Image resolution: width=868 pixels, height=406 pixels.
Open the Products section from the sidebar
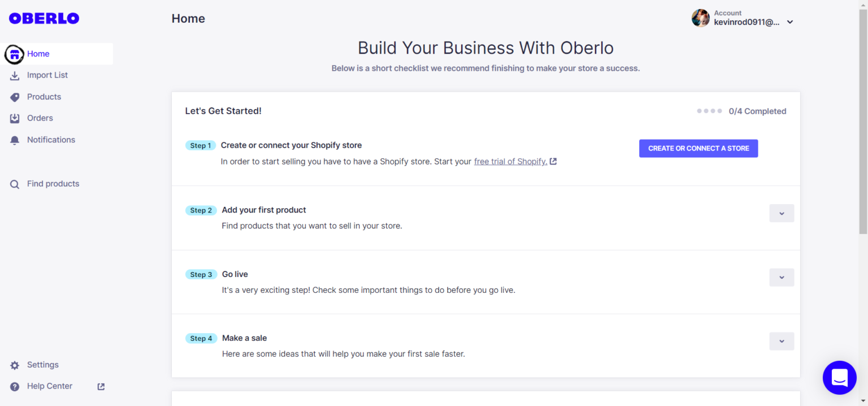(x=44, y=96)
